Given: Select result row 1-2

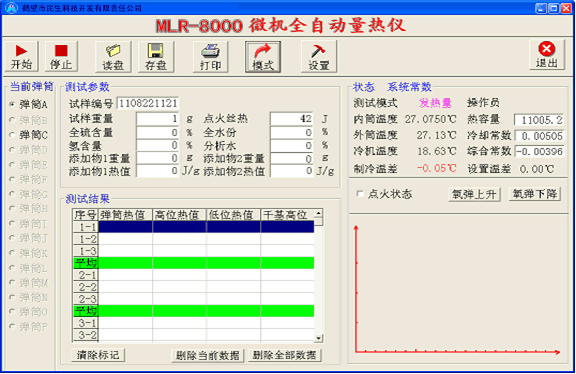Looking at the screenshot, I should [194, 239].
